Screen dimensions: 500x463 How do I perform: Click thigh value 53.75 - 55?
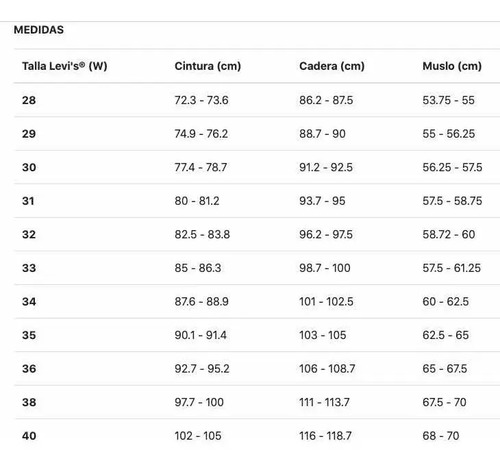point(448,100)
